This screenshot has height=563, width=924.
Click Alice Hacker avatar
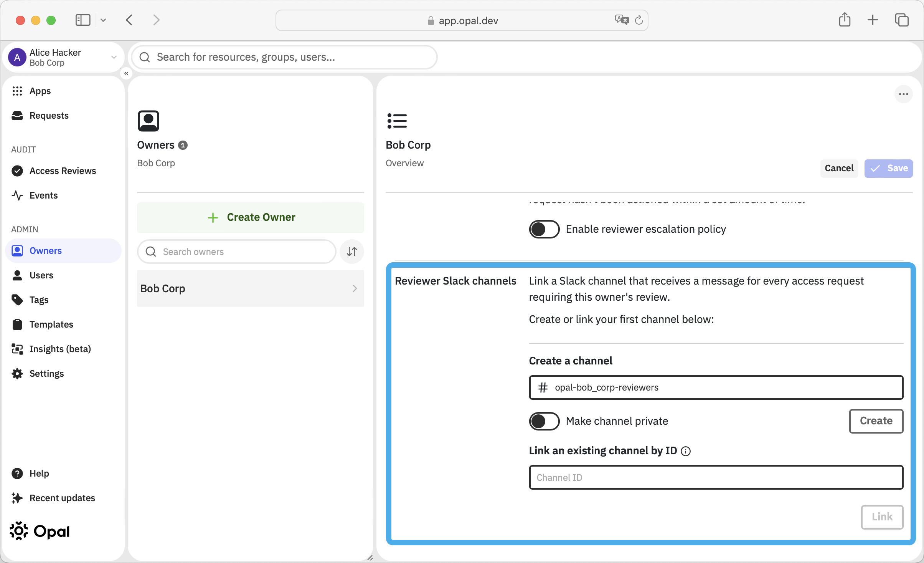tap(17, 57)
